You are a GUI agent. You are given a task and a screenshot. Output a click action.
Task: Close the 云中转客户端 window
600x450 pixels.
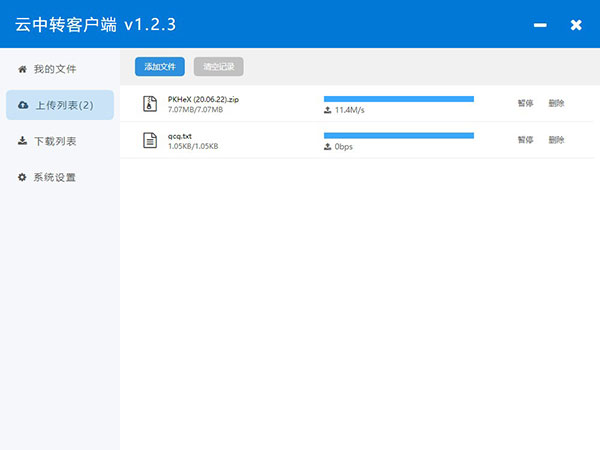(x=576, y=25)
